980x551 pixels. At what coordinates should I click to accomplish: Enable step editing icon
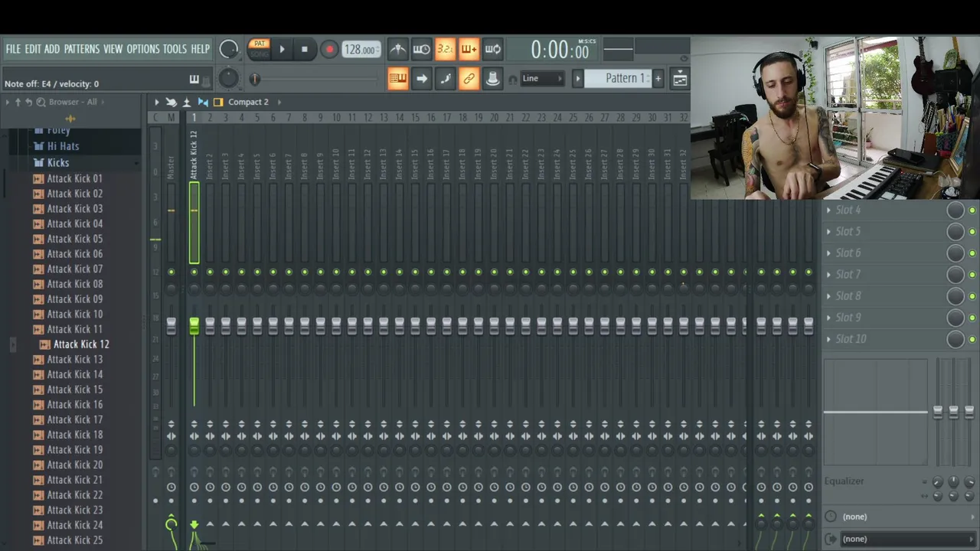(445, 79)
